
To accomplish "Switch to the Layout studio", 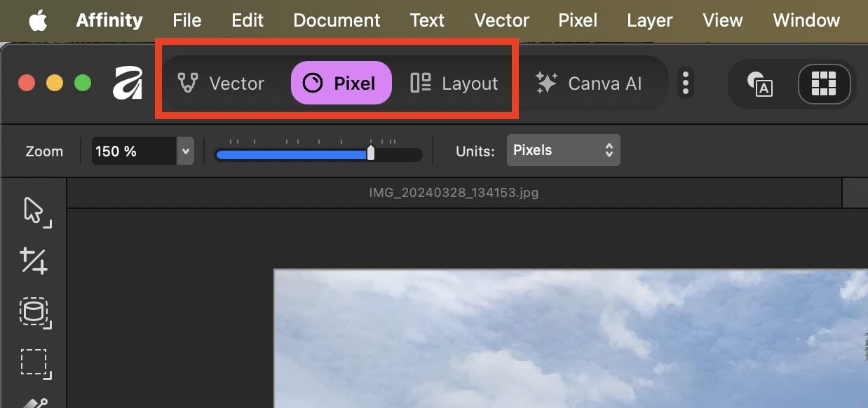I will [454, 83].
